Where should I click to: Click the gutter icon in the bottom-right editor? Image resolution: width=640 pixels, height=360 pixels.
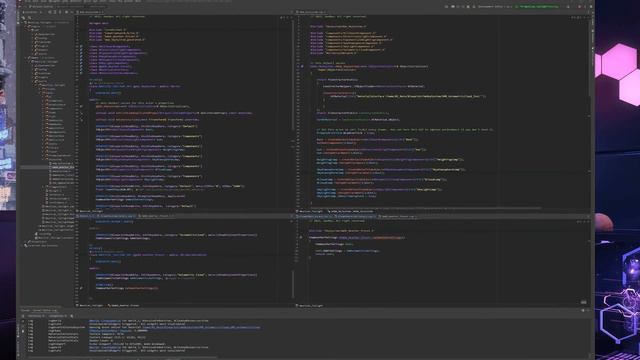point(301,237)
